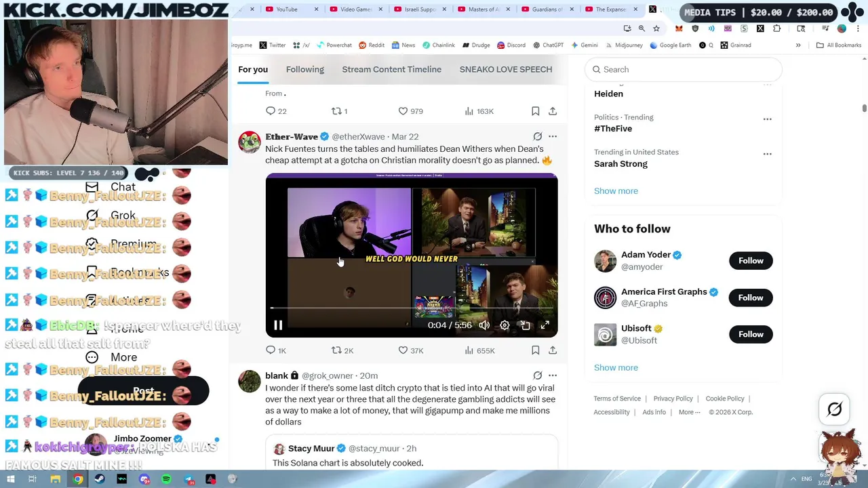Image resolution: width=868 pixels, height=488 pixels.
Task: Open more options for #TheFive trend
Action: coord(767,119)
